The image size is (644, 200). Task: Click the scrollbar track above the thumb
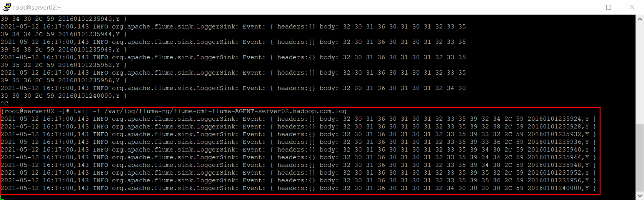(x=640, y=73)
